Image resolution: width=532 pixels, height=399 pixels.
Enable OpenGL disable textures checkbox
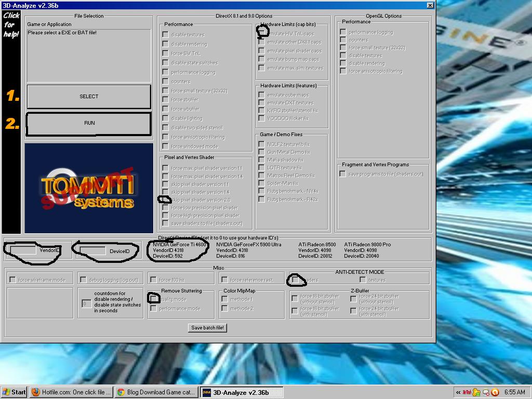click(x=343, y=56)
